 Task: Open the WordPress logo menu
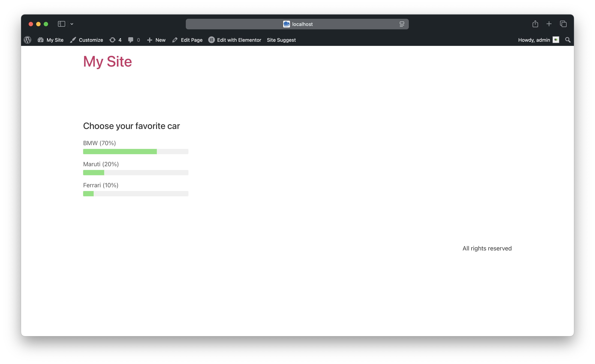27,40
